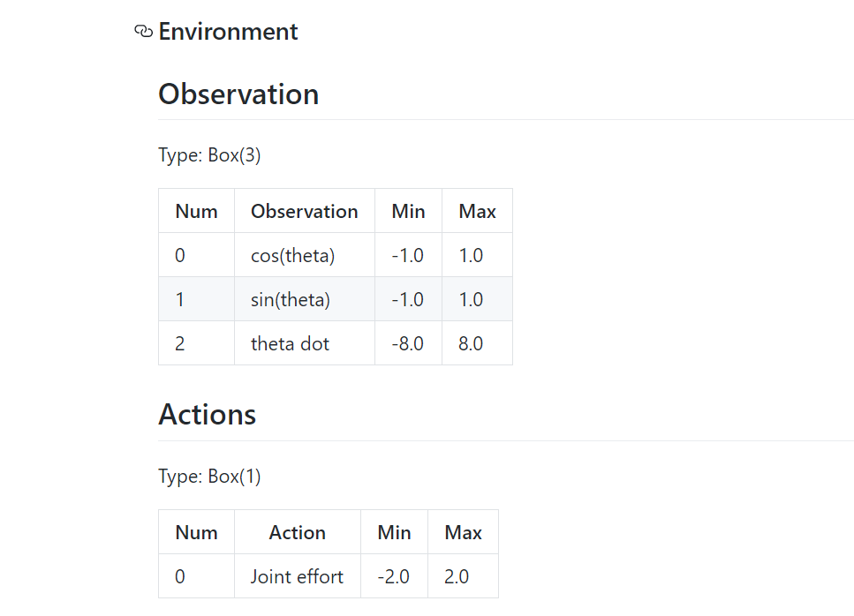Select the sin(theta) table cell
The image size is (854, 616).
(x=305, y=299)
